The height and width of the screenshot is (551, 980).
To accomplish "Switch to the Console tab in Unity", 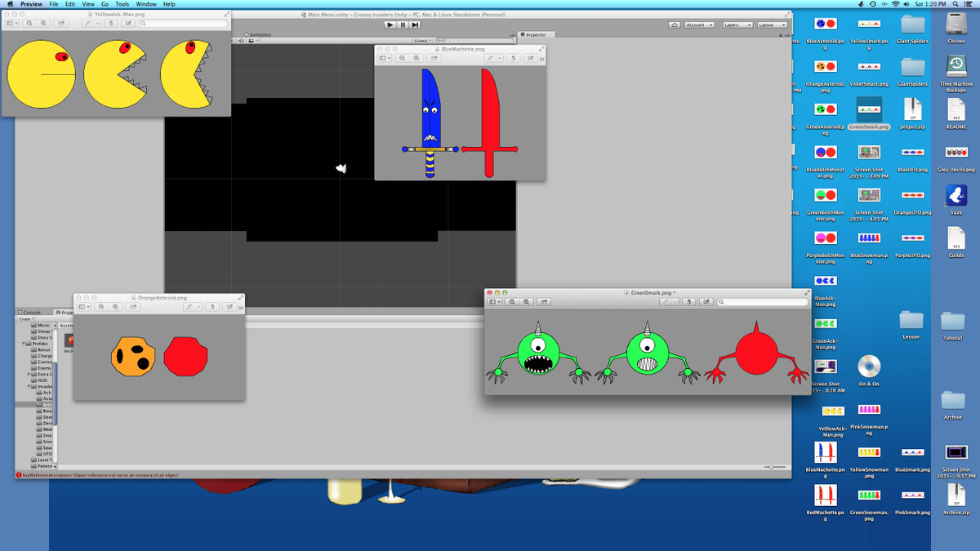I will 30,312.
